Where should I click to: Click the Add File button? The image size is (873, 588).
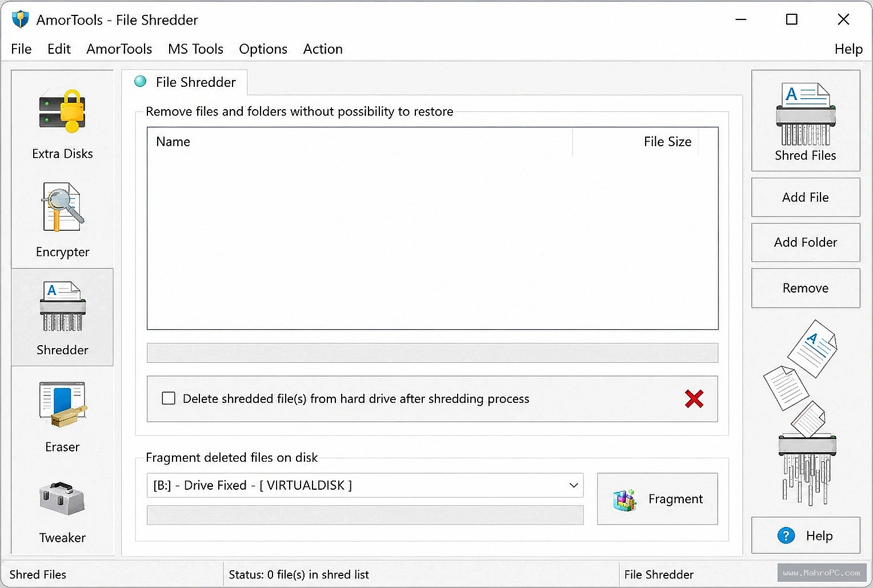click(x=806, y=197)
